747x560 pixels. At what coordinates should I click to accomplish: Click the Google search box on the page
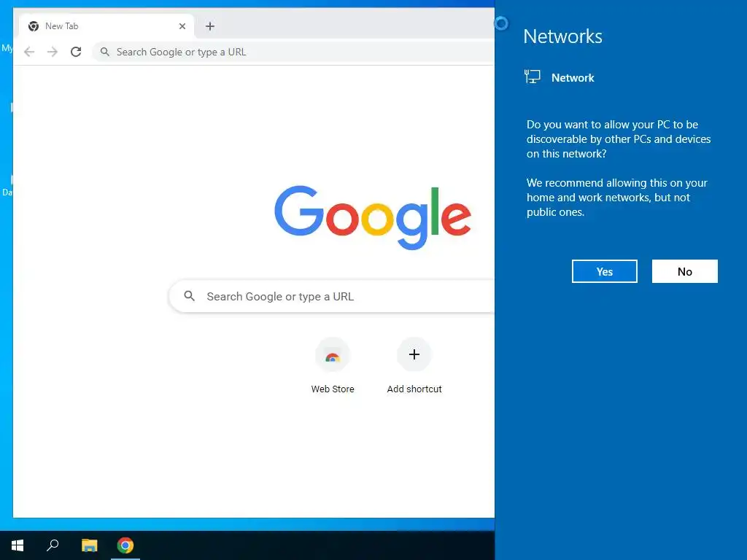tap(332, 296)
